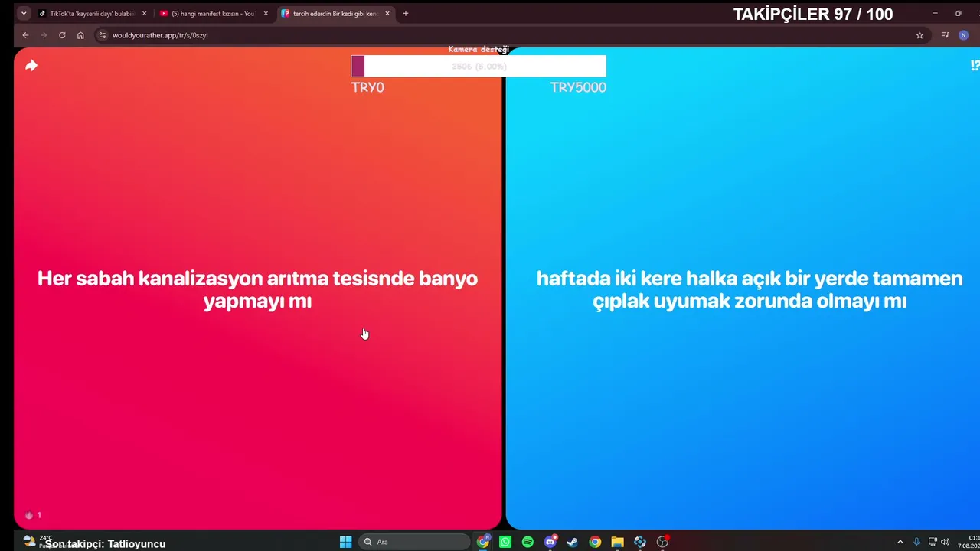Viewport: 980px width, 551px height.
Task: Minimize the Chrome browser window
Action: [935, 13]
